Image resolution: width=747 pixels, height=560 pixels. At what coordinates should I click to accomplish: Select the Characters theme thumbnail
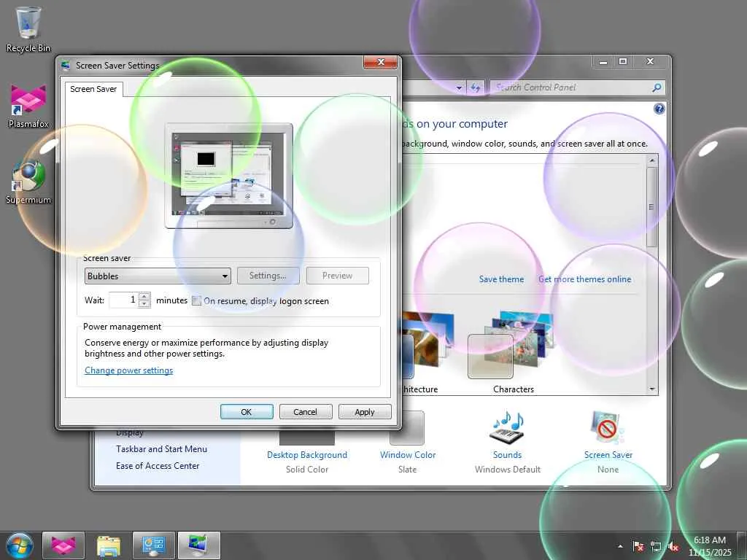[x=511, y=346]
